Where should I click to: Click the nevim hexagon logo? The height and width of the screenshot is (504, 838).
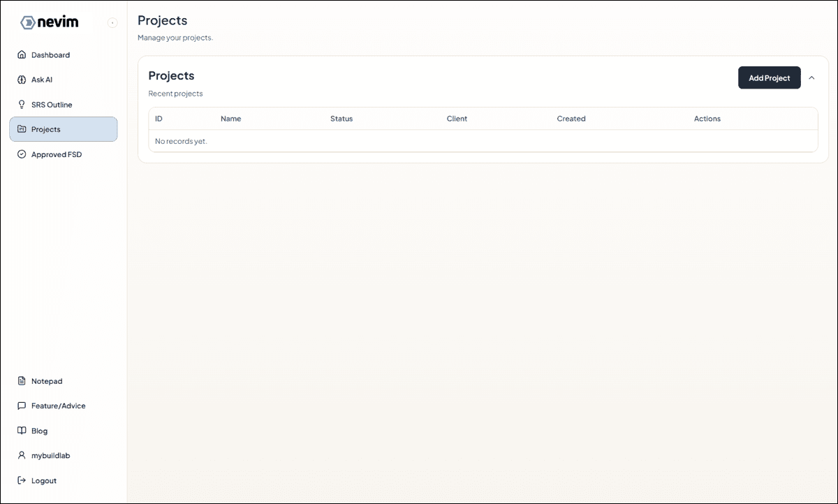tap(27, 22)
